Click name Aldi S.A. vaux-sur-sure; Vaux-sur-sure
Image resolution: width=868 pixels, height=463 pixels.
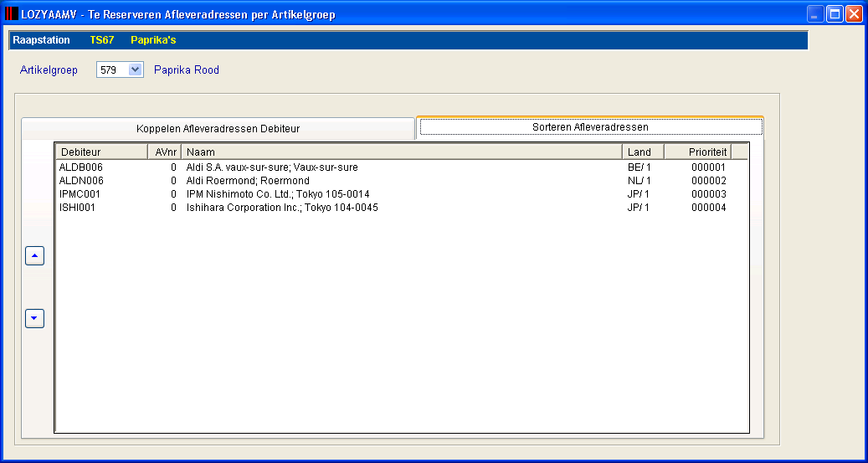point(272,167)
